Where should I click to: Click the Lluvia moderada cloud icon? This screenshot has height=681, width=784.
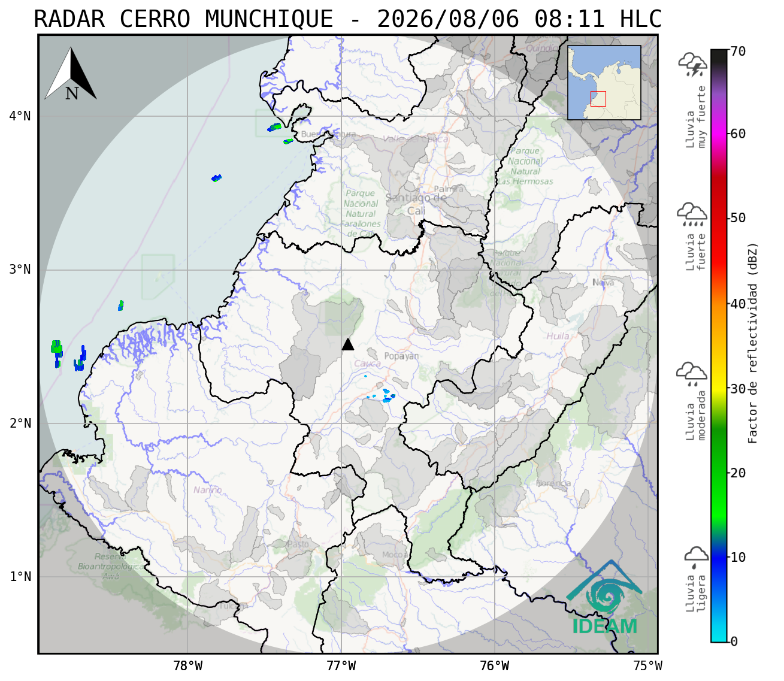coord(692,374)
